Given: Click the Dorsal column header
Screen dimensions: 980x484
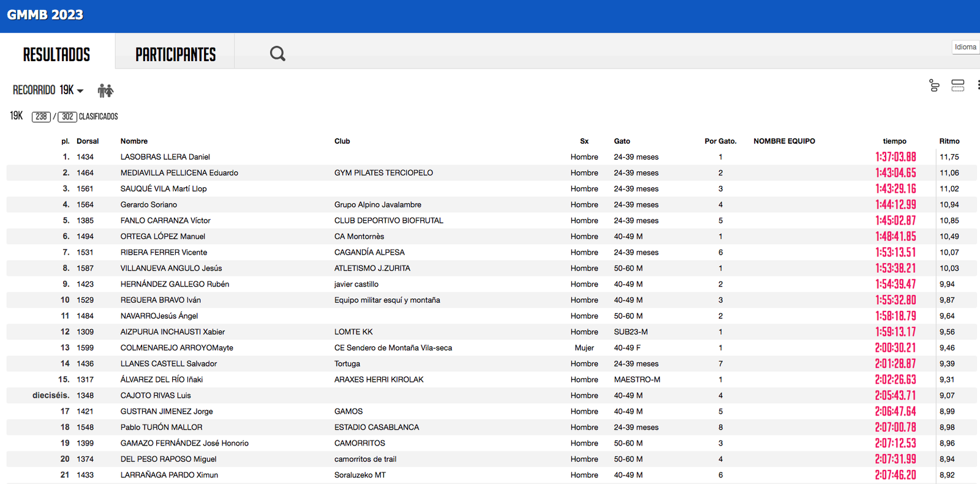Looking at the screenshot, I should [88, 141].
